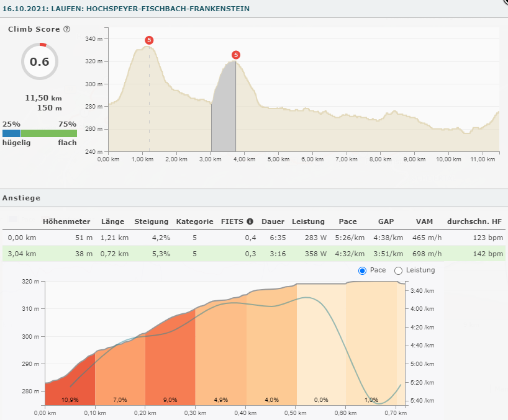Click the Steigung column header

pyautogui.click(x=151, y=221)
